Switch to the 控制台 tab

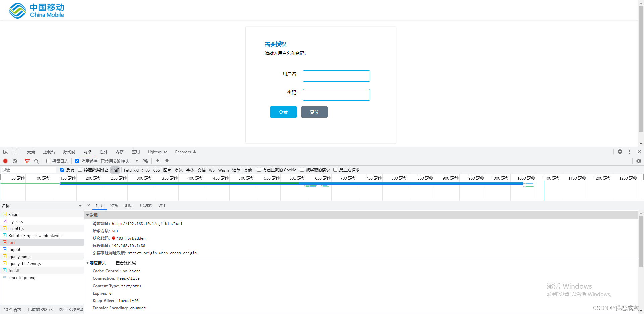click(x=49, y=152)
